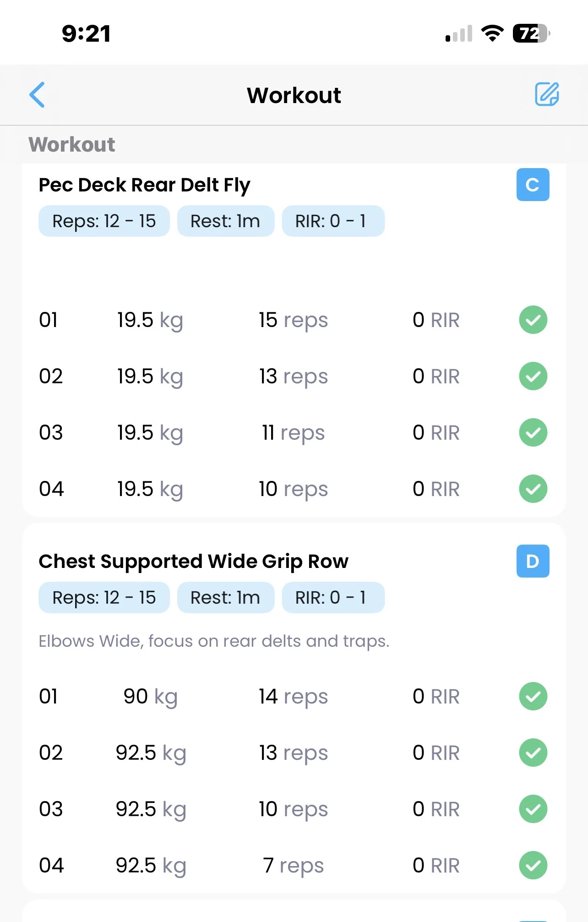Edit 15 reps on Pec Deck set 01

click(293, 320)
